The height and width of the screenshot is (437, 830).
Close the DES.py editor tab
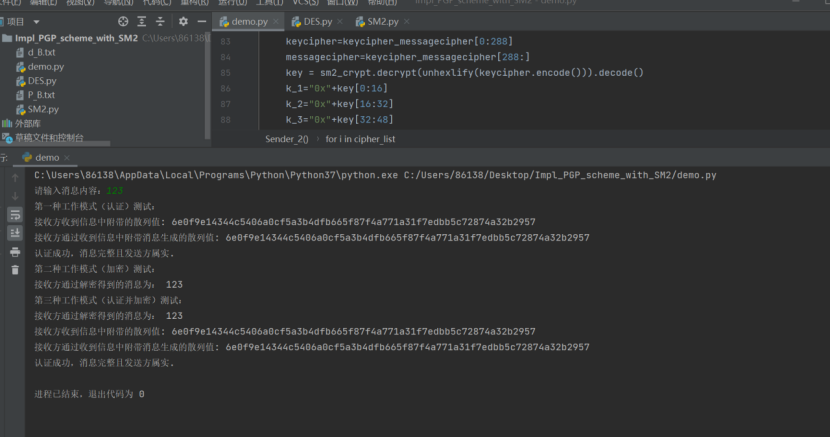click(x=340, y=22)
